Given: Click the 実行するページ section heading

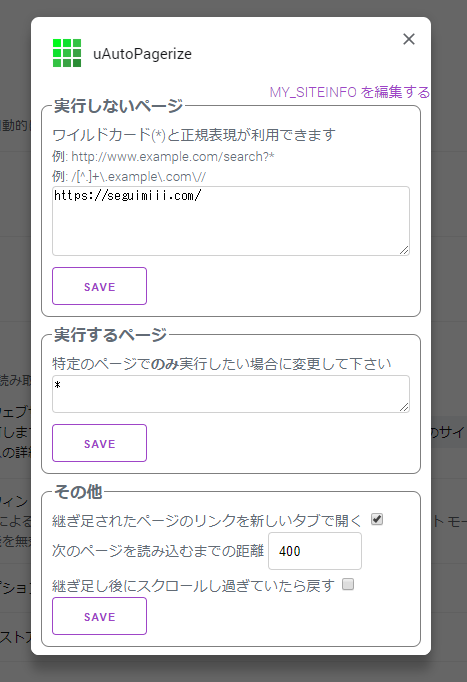Looking at the screenshot, I should click(110, 335).
